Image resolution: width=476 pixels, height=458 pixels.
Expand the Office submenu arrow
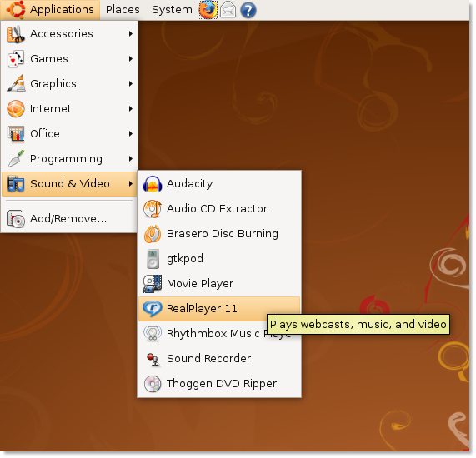131,134
